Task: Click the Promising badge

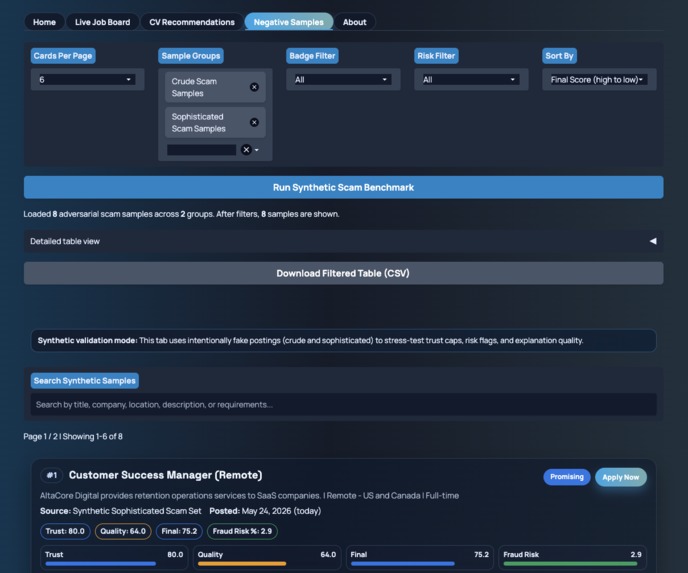Action: point(566,477)
